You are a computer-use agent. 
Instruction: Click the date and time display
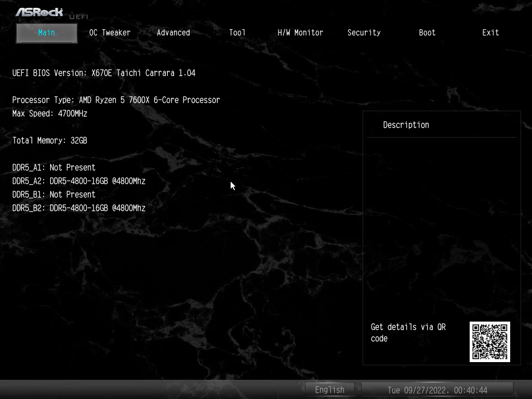click(x=437, y=390)
